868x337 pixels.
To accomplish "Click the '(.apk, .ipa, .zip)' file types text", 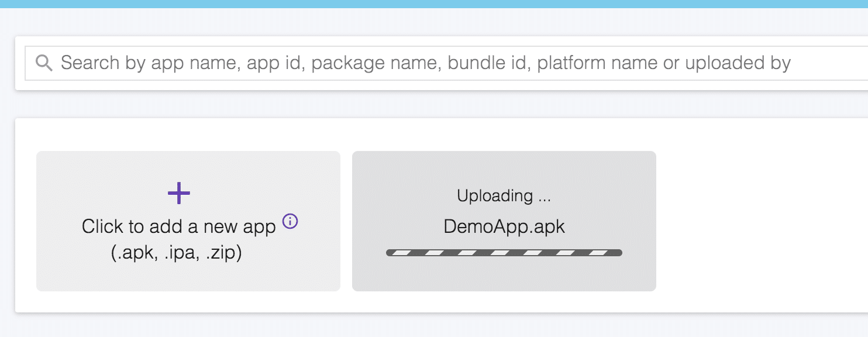I will click(x=176, y=254).
